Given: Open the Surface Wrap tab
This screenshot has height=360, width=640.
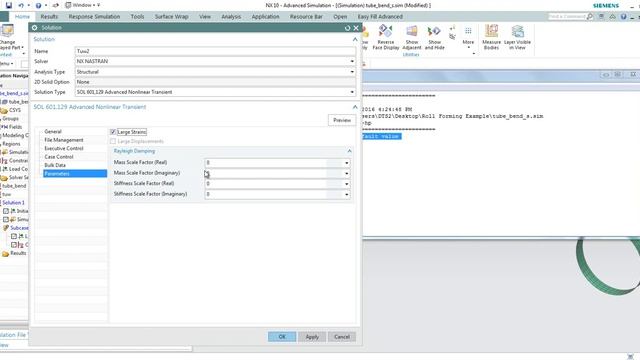Looking at the screenshot, I should (171, 17).
